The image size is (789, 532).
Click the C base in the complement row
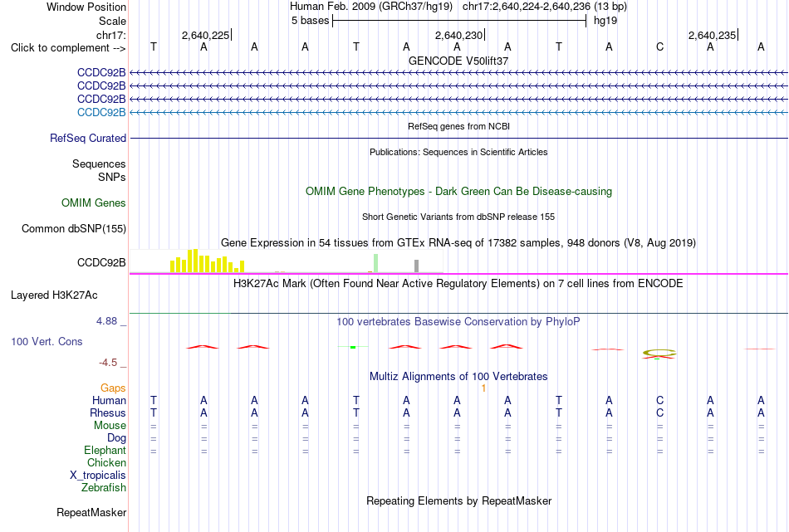[x=659, y=46]
